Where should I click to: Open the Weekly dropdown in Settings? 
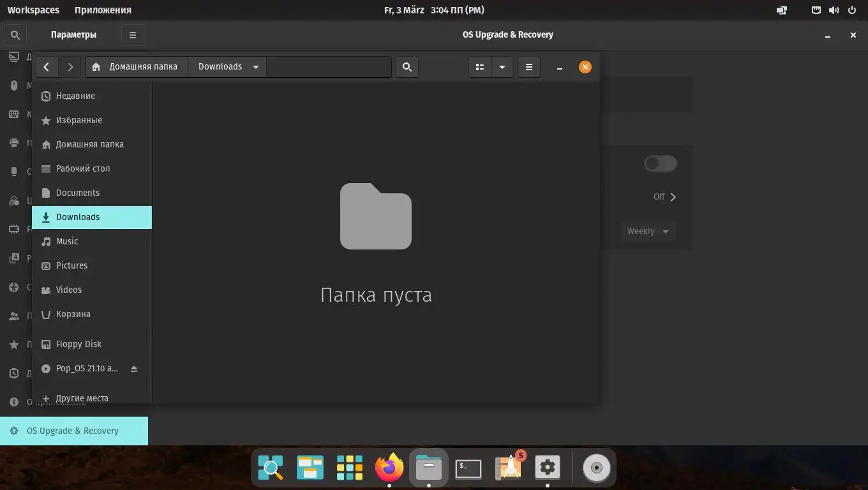pyautogui.click(x=648, y=231)
